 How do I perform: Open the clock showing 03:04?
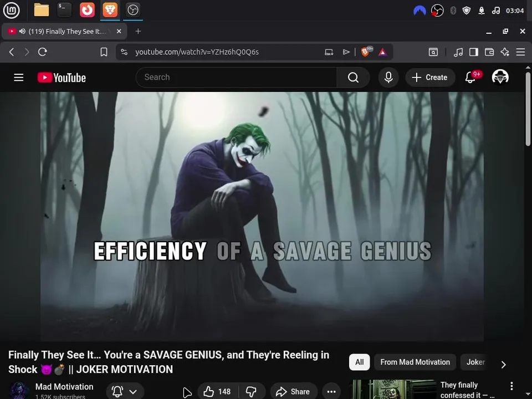click(515, 11)
